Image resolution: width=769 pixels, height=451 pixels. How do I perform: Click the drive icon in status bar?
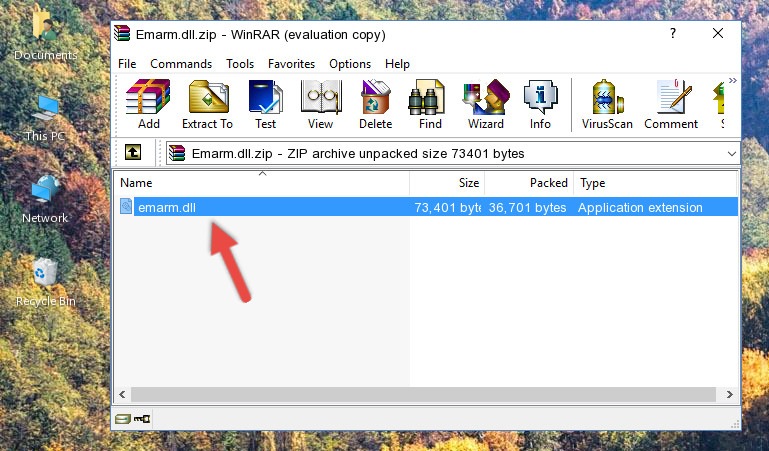(x=123, y=419)
